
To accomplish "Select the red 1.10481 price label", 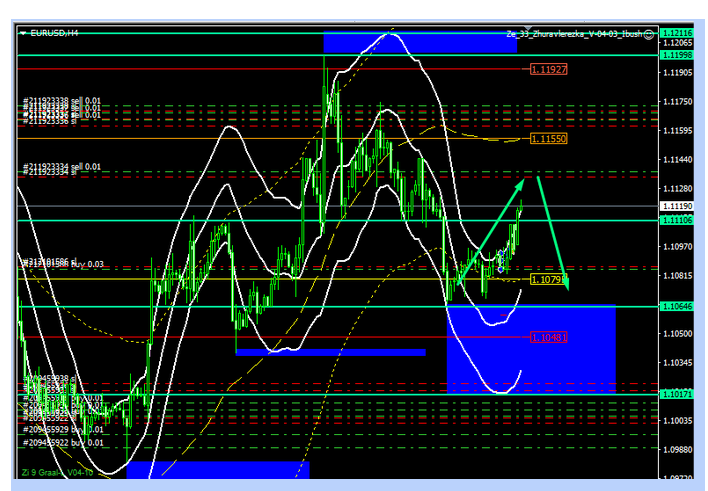I will tap(548, 337).
